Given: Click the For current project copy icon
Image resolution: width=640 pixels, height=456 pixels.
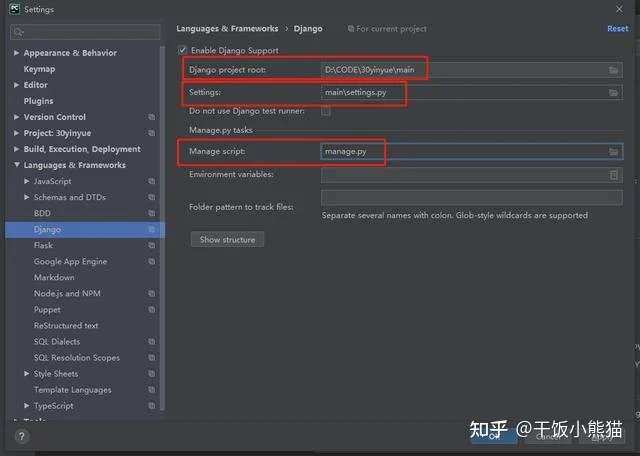Looking at the screenshot, I should (351, 29).
